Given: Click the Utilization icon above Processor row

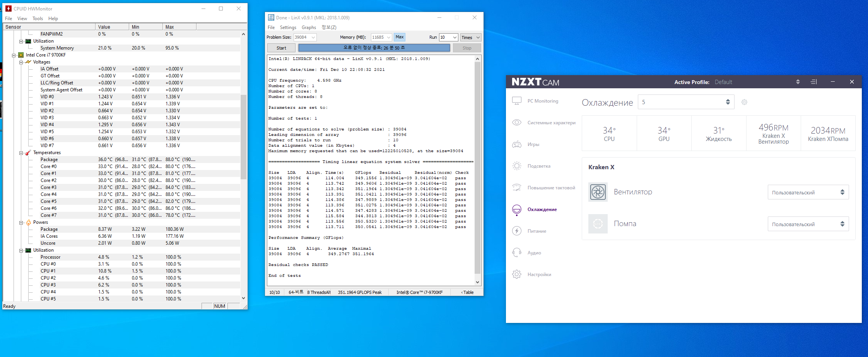Looking at the screenshot, I should click(28, 250).
